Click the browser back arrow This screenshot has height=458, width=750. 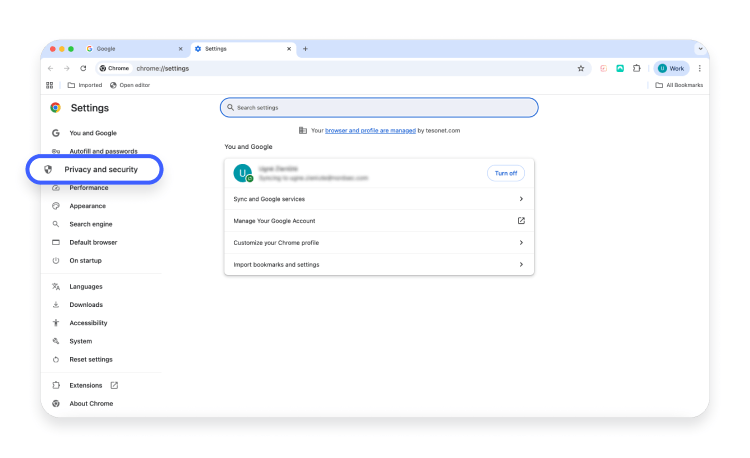point(50,68)
